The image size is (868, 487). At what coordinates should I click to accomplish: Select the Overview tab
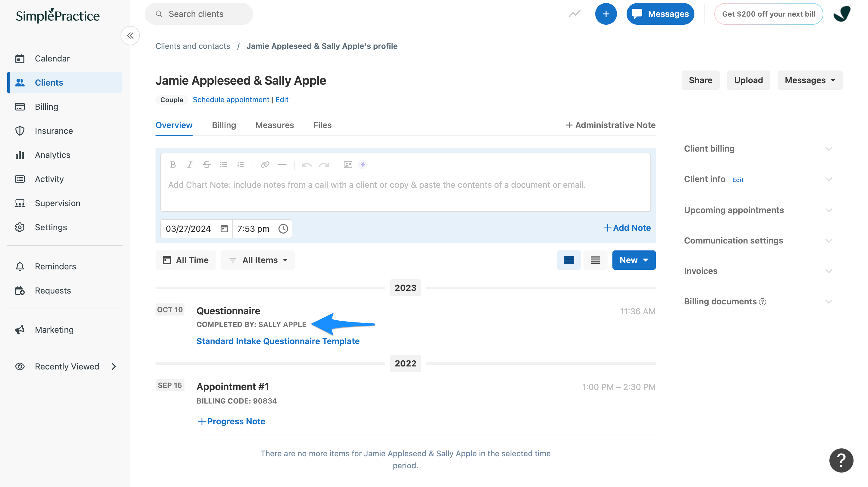point(174,125)
